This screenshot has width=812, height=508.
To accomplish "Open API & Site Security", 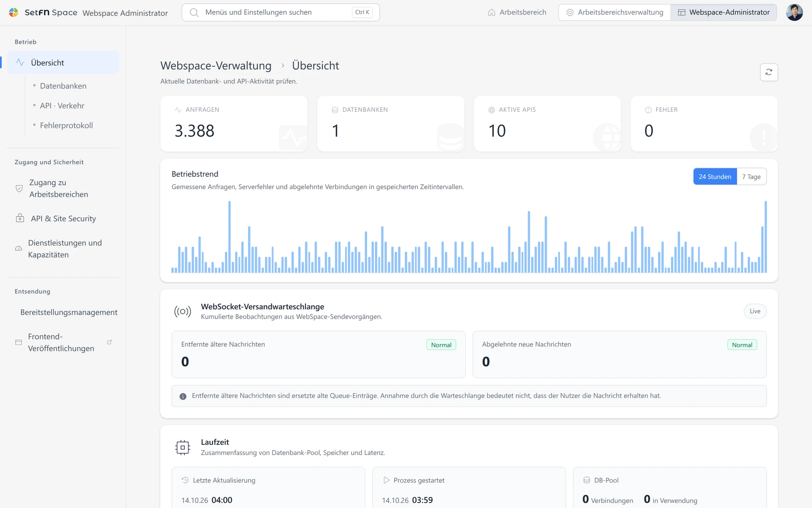I will click(x=63, y=218).
